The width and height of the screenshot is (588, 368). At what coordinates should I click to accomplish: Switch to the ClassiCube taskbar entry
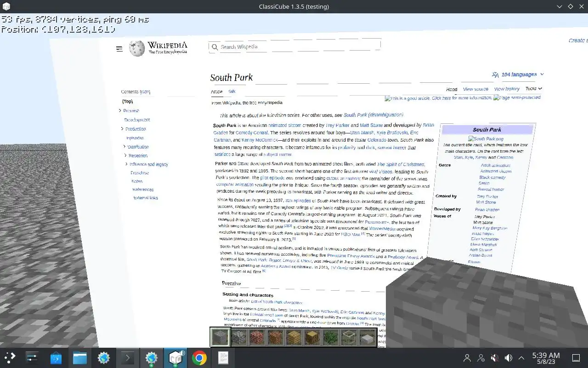[x=175, y=357]
